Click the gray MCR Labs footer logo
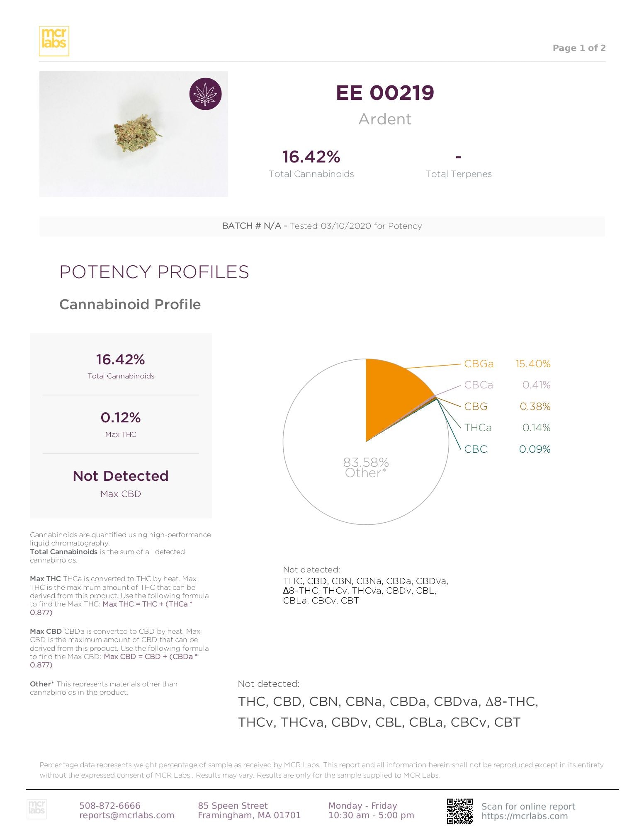 click(36, 809)
